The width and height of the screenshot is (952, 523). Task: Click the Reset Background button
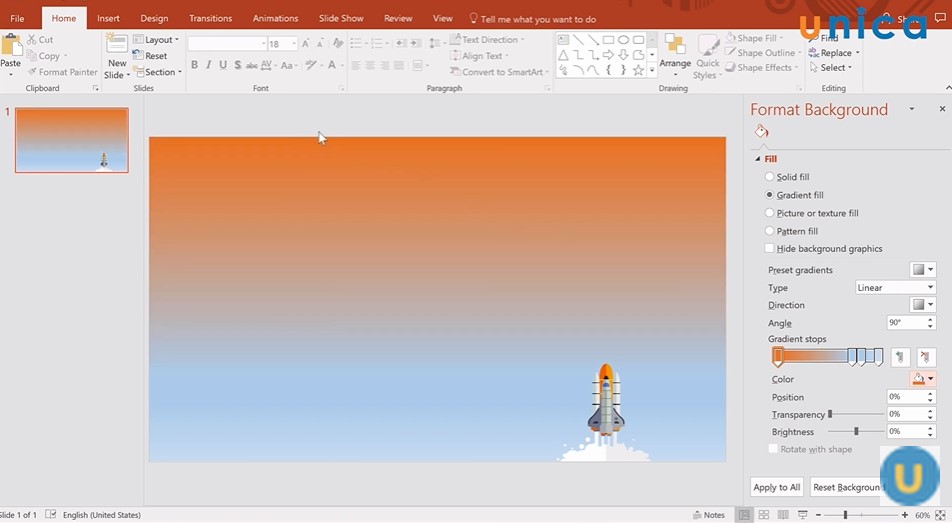coord(846,487)
